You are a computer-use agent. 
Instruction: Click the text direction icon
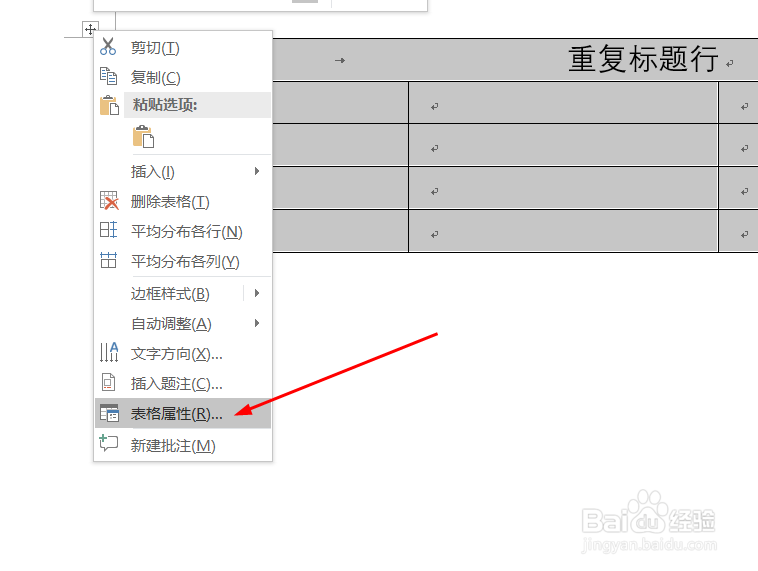click(109, 352)
